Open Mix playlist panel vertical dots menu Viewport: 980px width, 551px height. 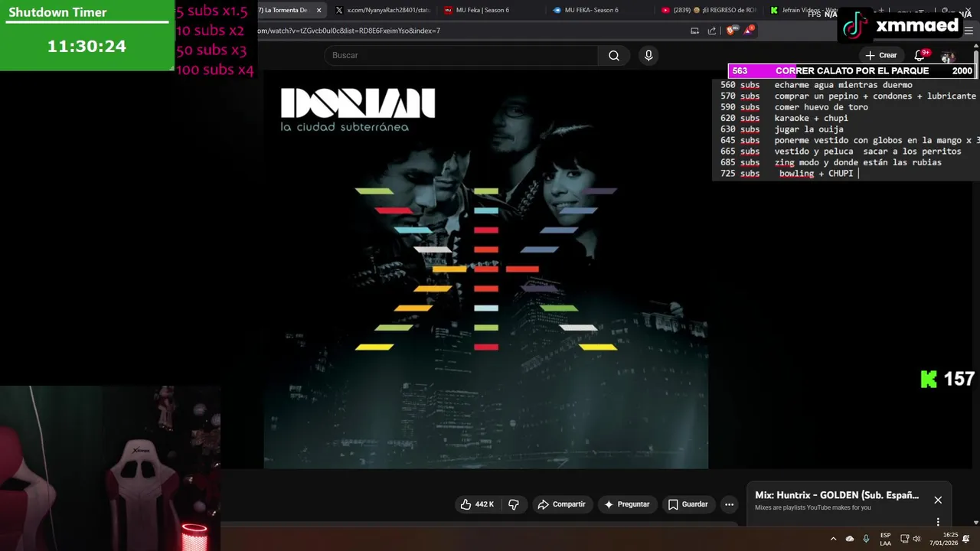938,522
